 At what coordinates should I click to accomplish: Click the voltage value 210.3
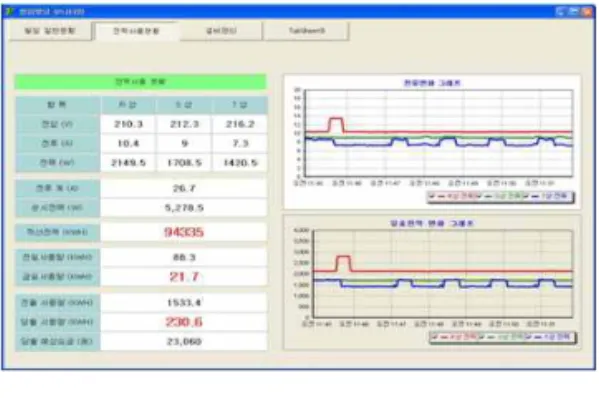[x=128, y=124]
